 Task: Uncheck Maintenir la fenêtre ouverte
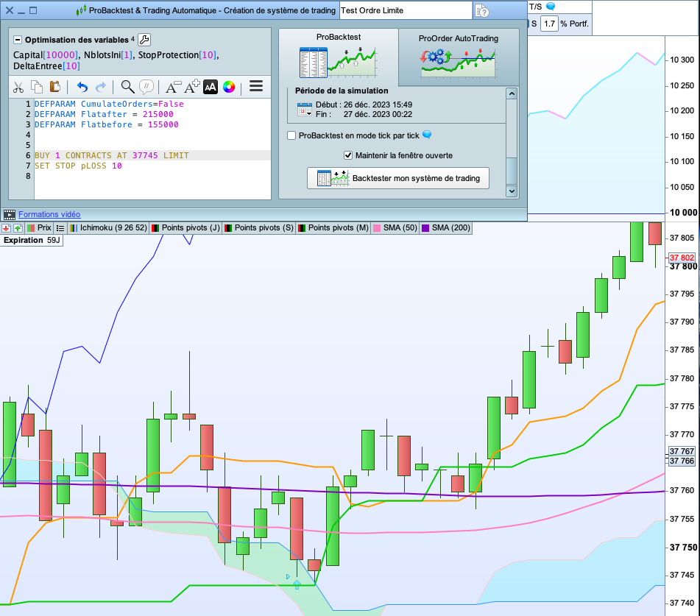(348, 155)
